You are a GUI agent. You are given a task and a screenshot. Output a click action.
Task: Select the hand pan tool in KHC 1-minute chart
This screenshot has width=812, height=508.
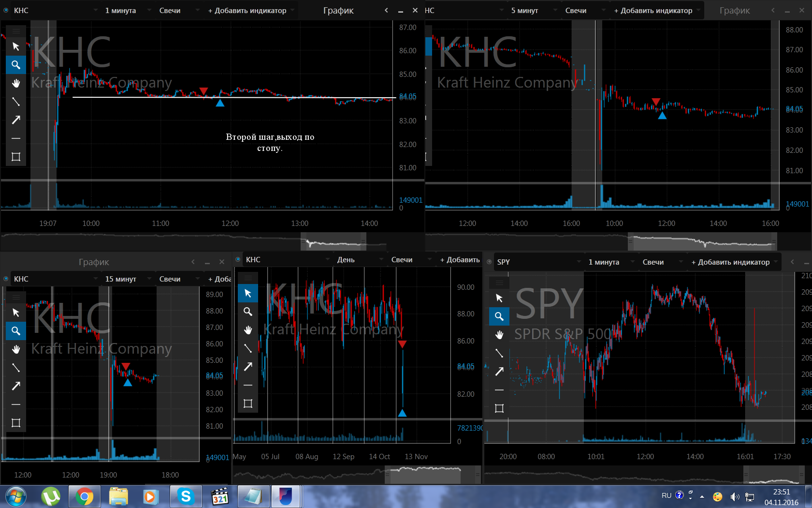16,83
